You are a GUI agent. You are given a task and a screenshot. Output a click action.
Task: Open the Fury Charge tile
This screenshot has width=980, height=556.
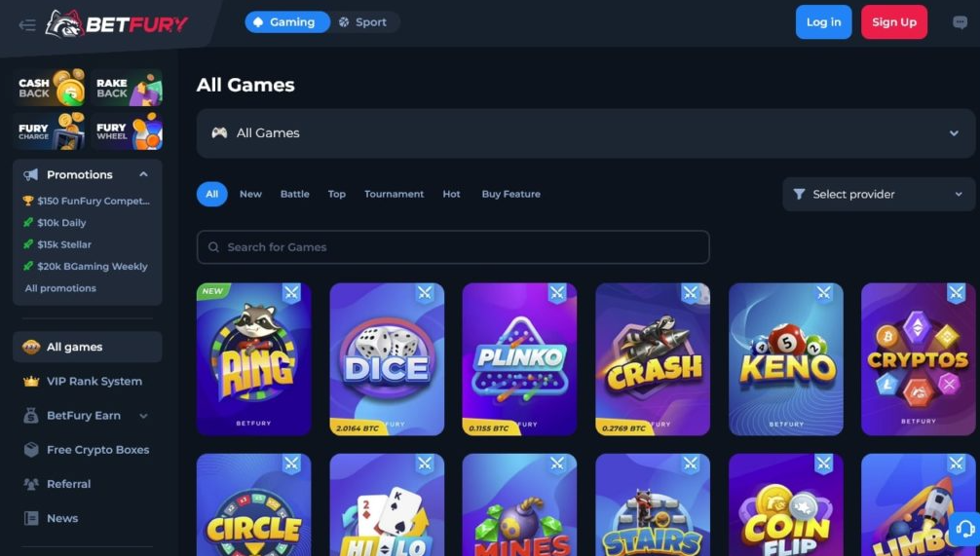50,131
